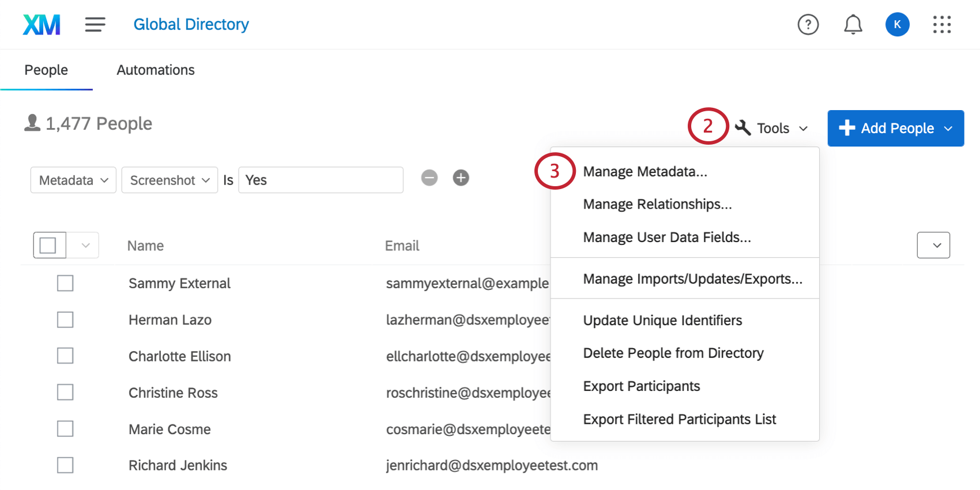Switch to the Automations tab

[x=156, y=70]
